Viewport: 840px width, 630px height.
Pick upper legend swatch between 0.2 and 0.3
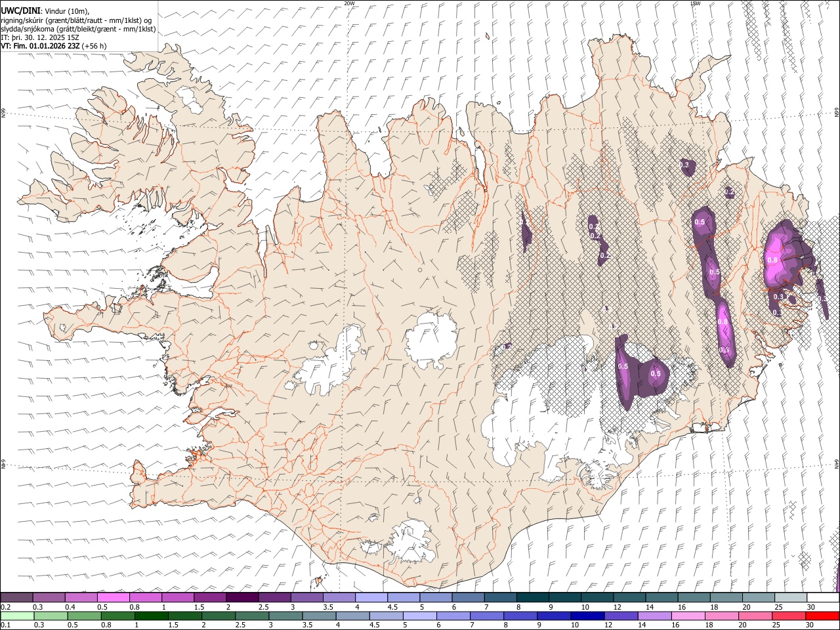tap(16, 597)
